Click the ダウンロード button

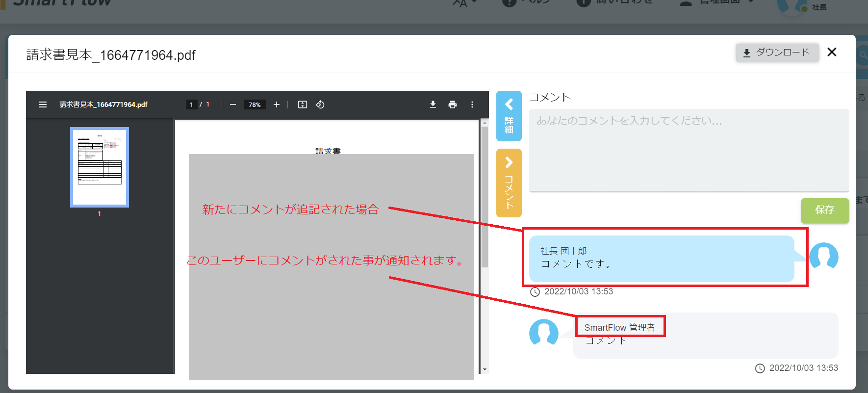(x=777, y=52)
